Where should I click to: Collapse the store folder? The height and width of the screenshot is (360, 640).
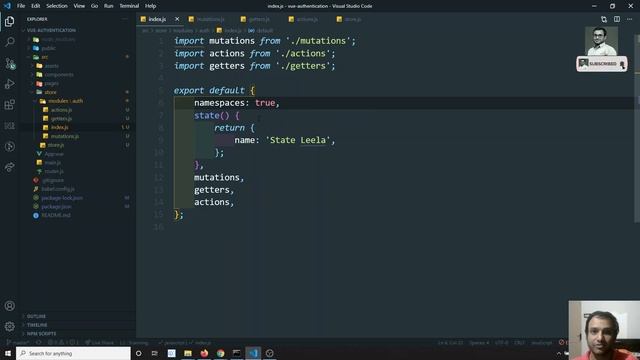click(x=50, y=92)
